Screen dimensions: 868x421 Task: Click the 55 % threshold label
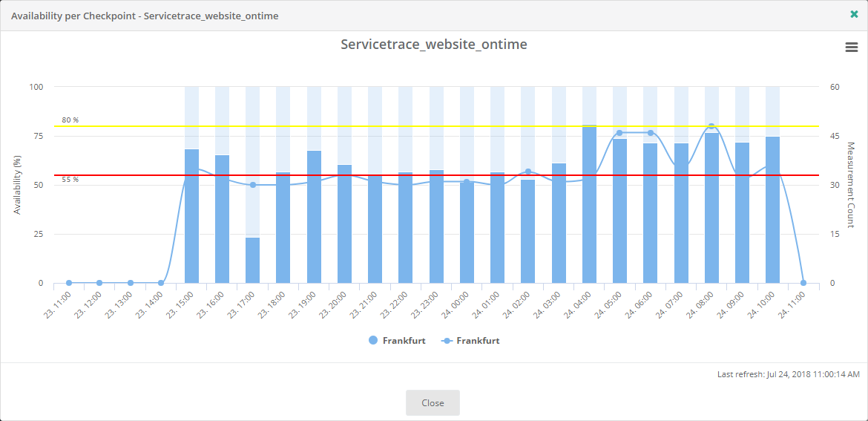[x=70, y=180]
